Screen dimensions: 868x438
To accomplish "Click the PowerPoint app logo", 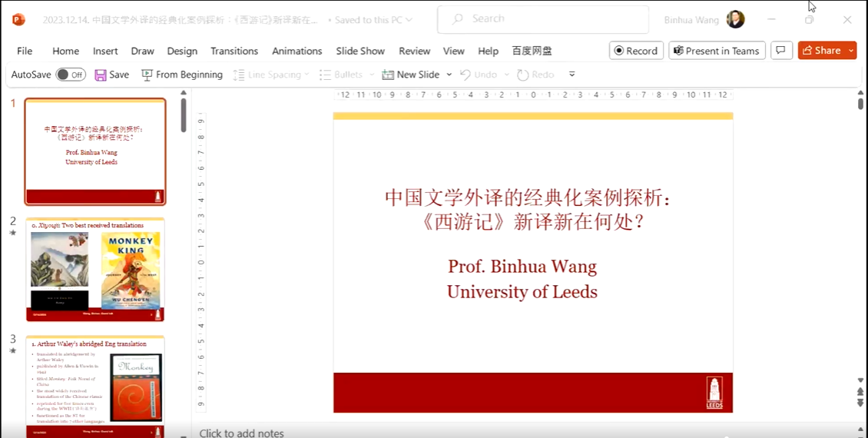I will click(x=18, y=19).
